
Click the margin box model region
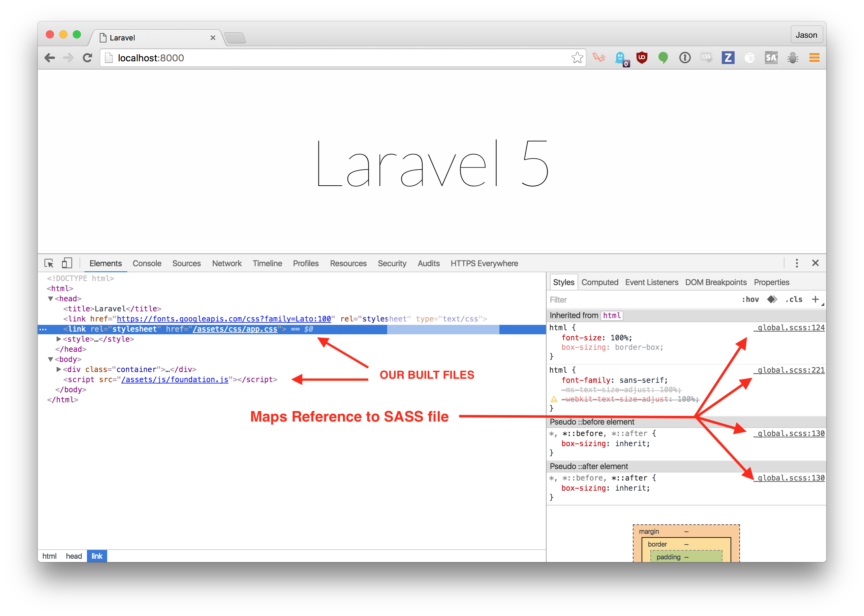(649, 531)
